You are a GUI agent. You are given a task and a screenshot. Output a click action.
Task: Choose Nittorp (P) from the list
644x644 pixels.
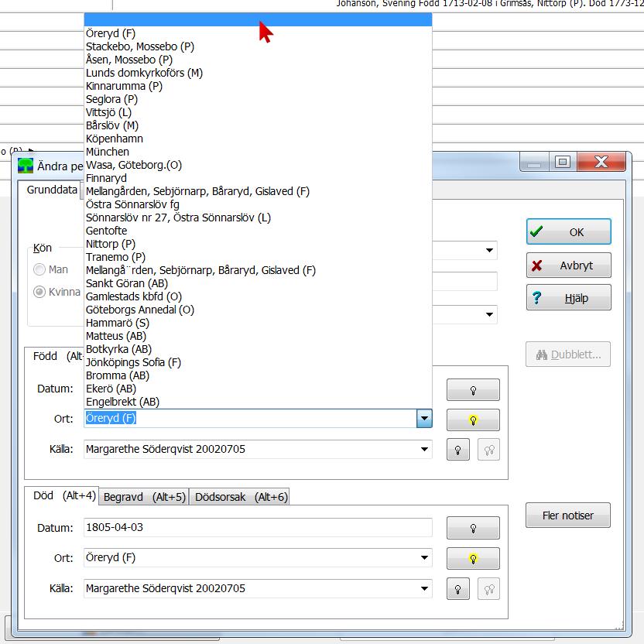tap(258, 244)
